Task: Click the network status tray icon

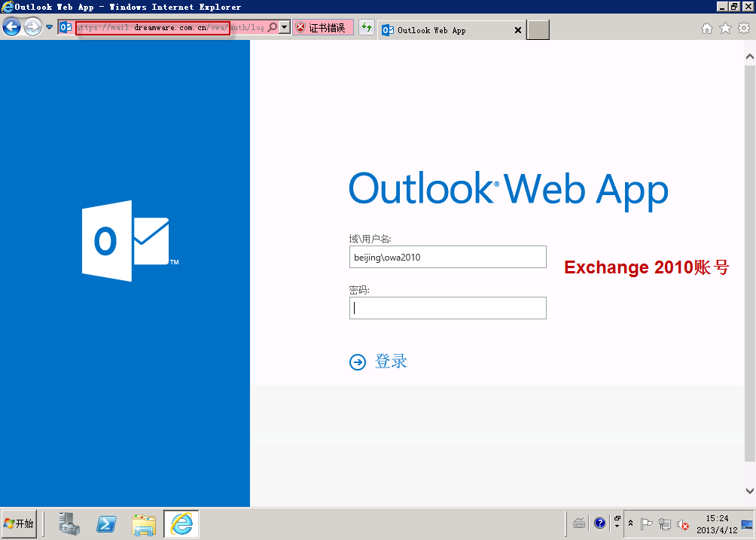Action: [665, 524]
